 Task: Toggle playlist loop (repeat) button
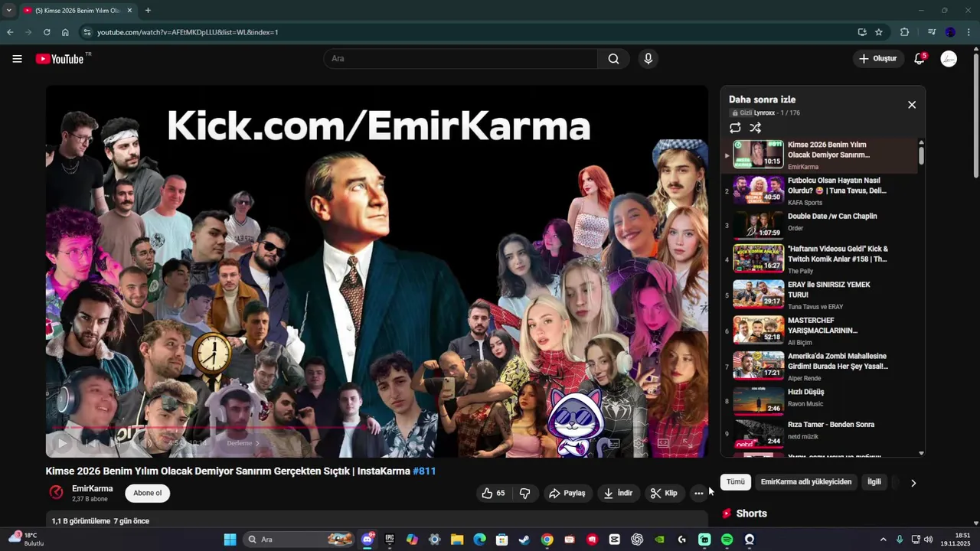pos(735,128)
